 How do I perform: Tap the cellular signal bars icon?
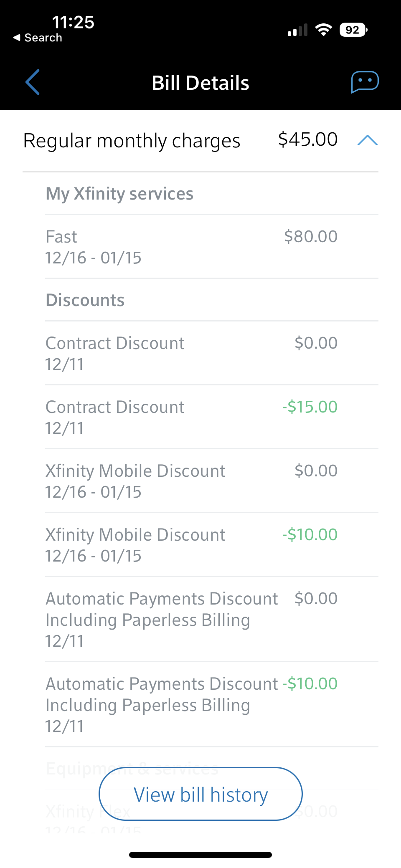[297, 30]
